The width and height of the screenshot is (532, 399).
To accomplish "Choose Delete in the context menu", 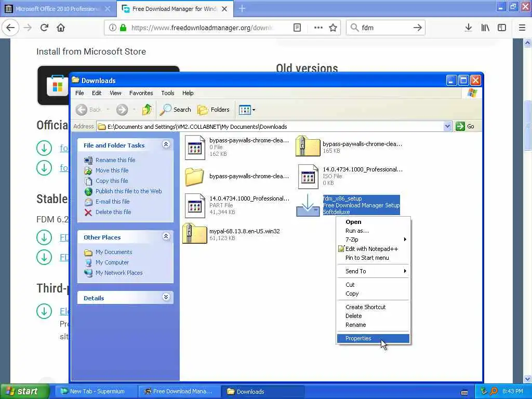I will point(373,316).
